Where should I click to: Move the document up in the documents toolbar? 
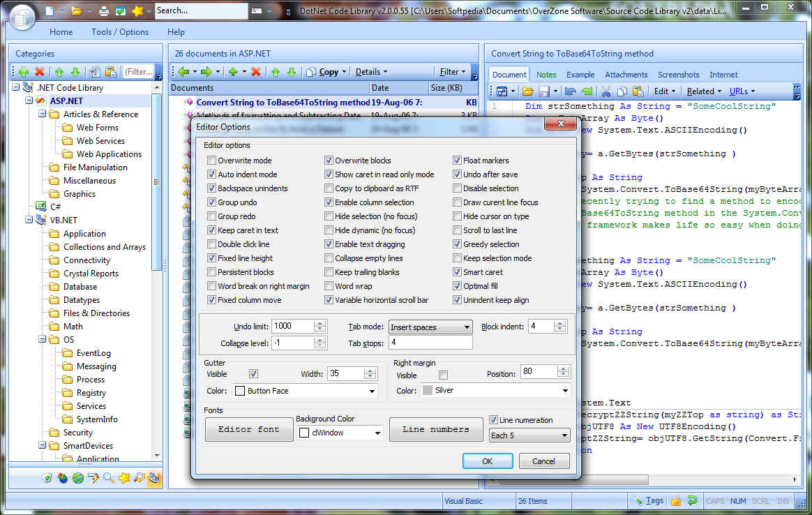pyautogui.click(x=276, y=72)
